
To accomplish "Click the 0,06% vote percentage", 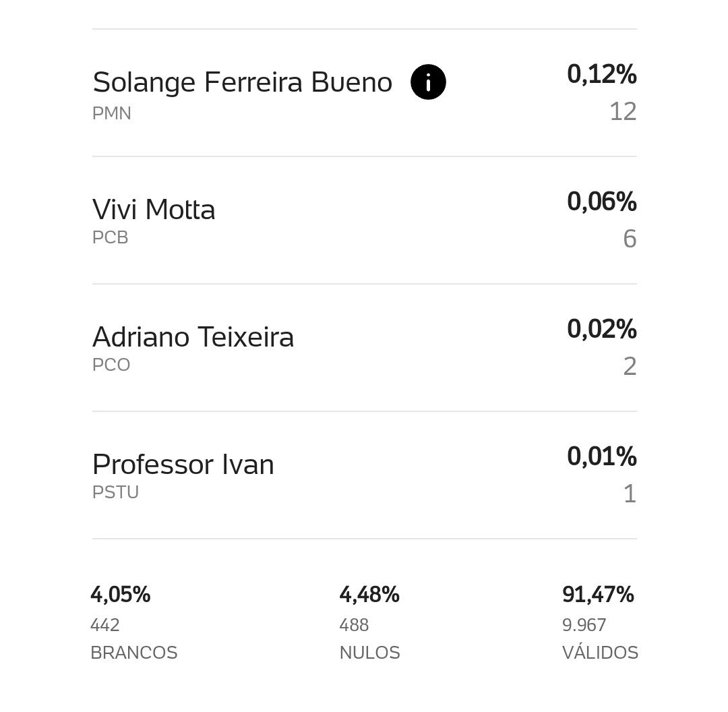I will pos(602,202).
